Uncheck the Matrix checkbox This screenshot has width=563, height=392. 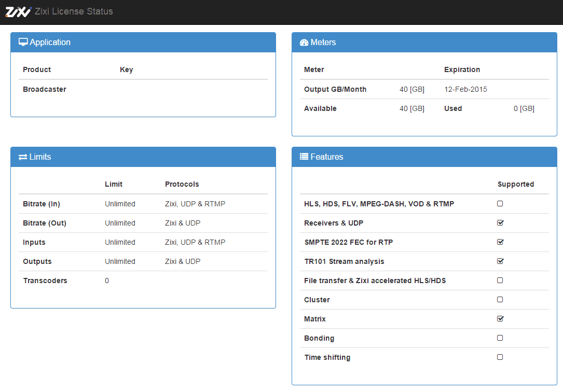point(500,319)
